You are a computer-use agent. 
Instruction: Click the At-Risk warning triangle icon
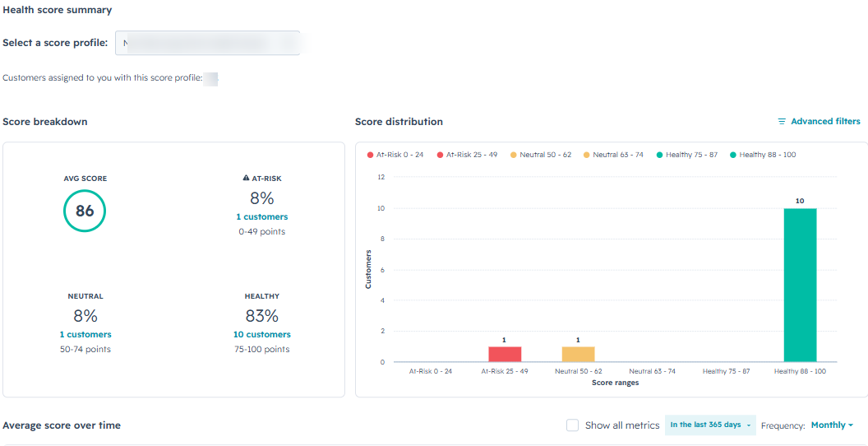[x=247, y=179]
